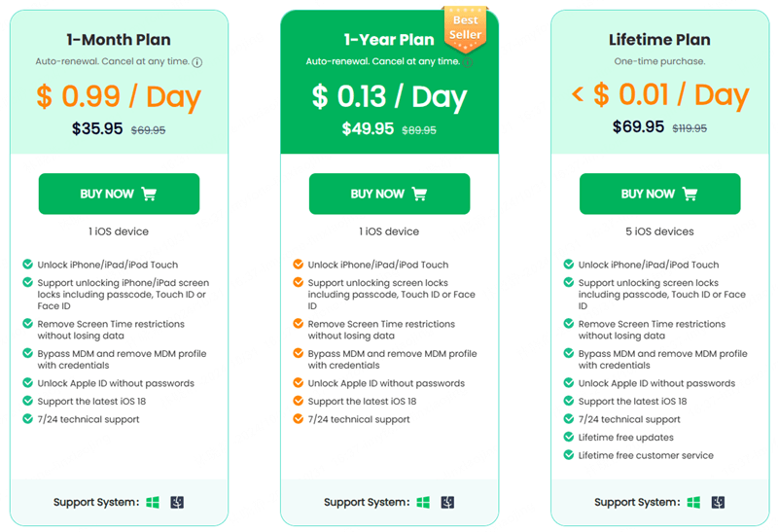Click check next to 1-Month Unlock iPhone/iPad/iPod Touch
Screen dimensions: 778x532
pyautogui.click(x=27, y=265)
